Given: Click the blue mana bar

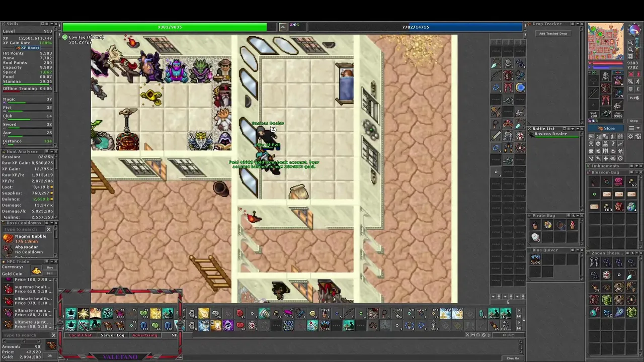Looking at the screenshot, I should tap(416, 27).
